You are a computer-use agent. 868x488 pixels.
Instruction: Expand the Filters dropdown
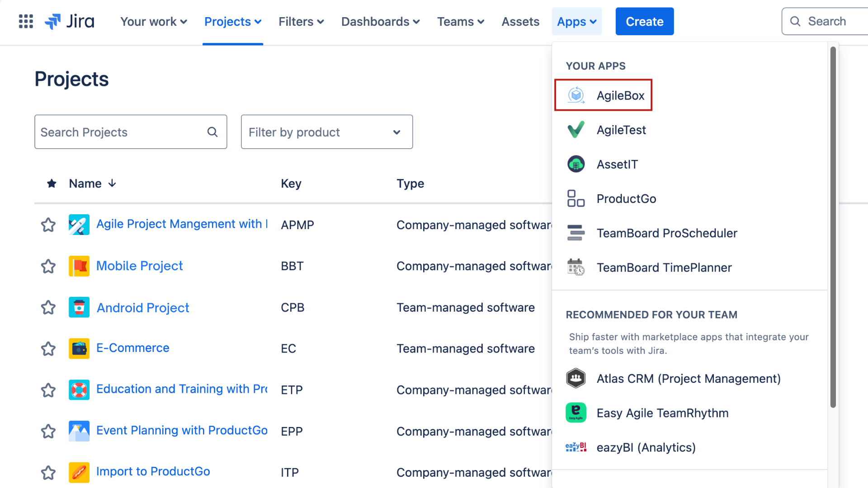coord(301,21)
